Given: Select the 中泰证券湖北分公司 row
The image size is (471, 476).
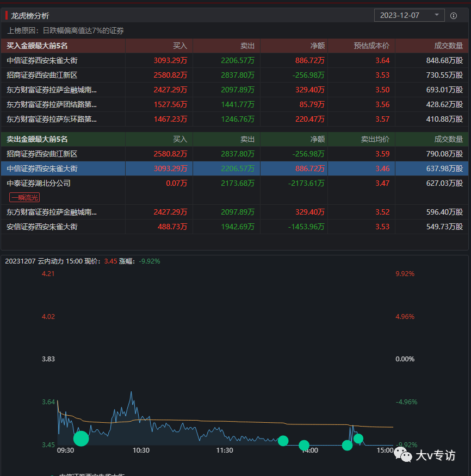Looking at the screenshot, I should pyautogui.click(x=234, y=190).
